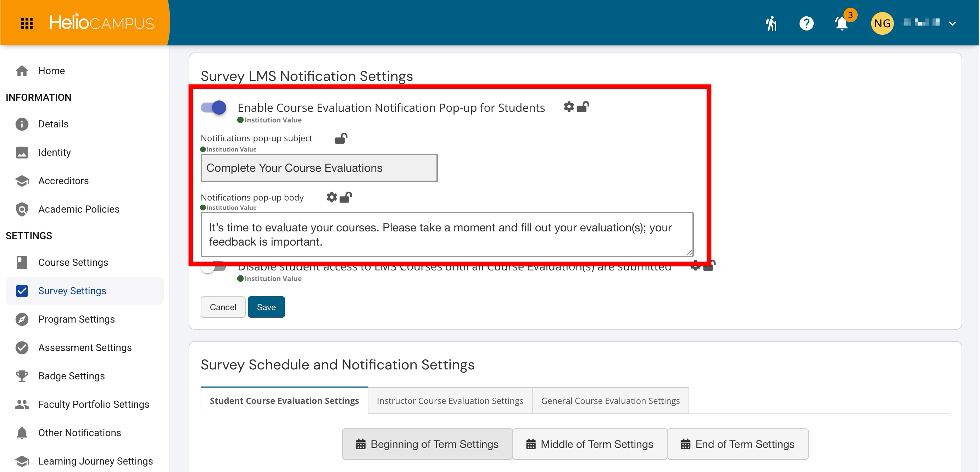The image size is (980, 472).
Task: Click lock icon beside Notifications pop-up subject
Action: (341, 138)
